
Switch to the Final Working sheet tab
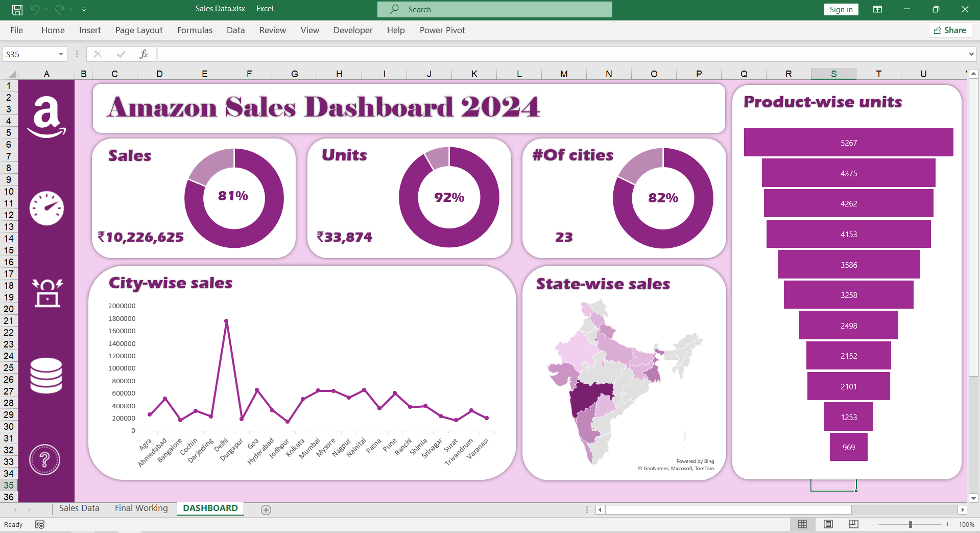coord(141,508)
